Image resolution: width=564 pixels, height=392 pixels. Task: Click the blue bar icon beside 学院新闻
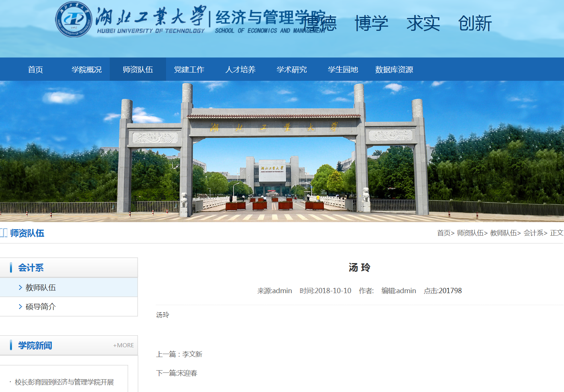(12, 345)
